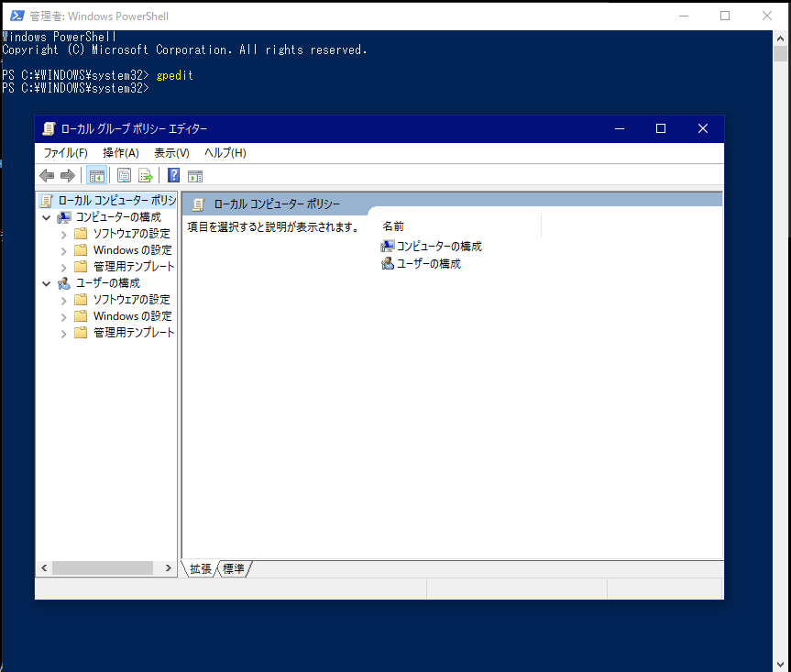Open the ヘルプ(H) menu
791x672 pixels.
point(225,153)
